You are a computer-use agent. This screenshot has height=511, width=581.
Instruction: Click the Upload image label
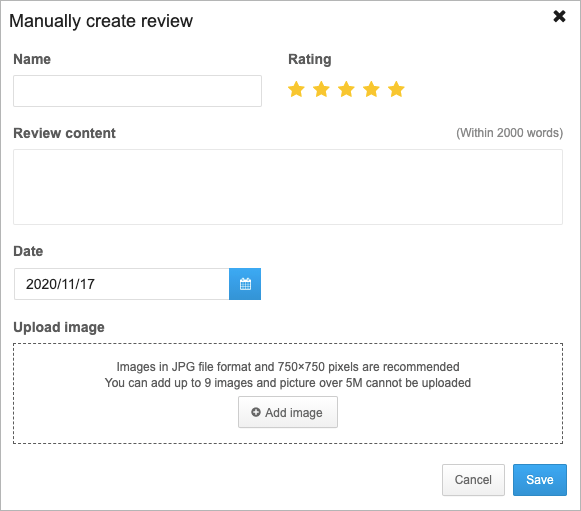click(x=59, y=327)
